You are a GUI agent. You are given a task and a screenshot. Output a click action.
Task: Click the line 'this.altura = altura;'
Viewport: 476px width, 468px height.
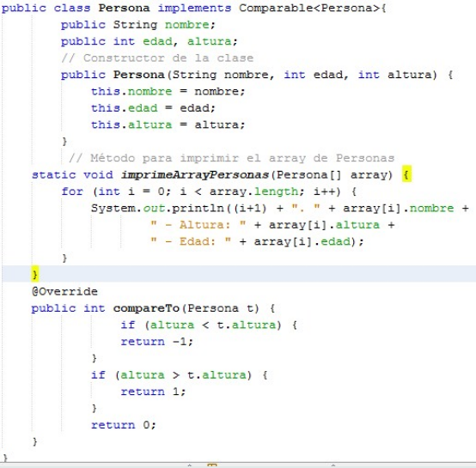click(168, 125)
